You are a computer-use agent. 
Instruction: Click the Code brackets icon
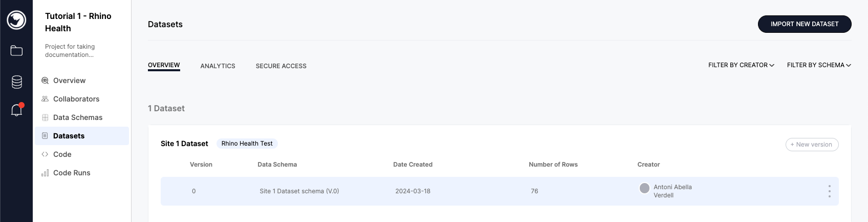[45, 154]
